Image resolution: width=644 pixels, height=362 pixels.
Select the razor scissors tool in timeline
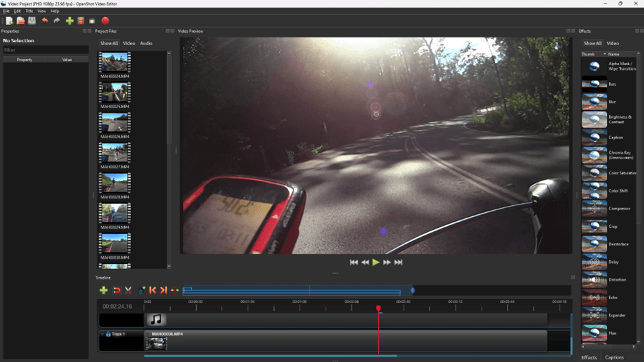click(128, 290)
